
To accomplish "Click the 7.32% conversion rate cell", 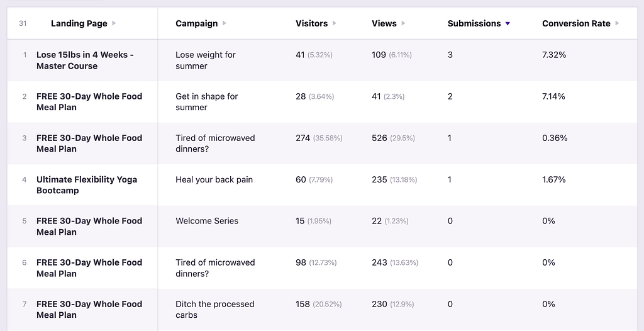I will pyautogui.click(x=554, y=55).
